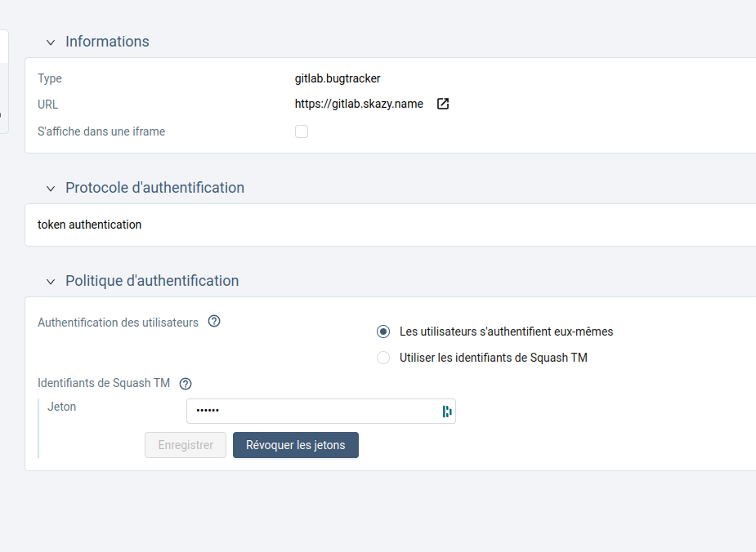Screen dimensions: 756x552
Task: Click the Authentification des utilisateurs label
Action: pos(118,323)
